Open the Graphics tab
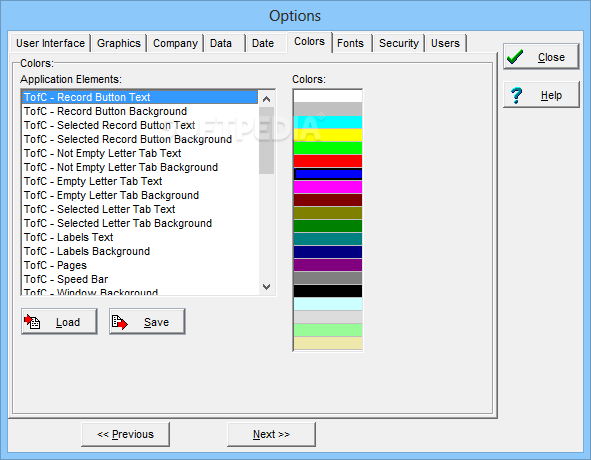591x460 pixels. tap(119, 43)
